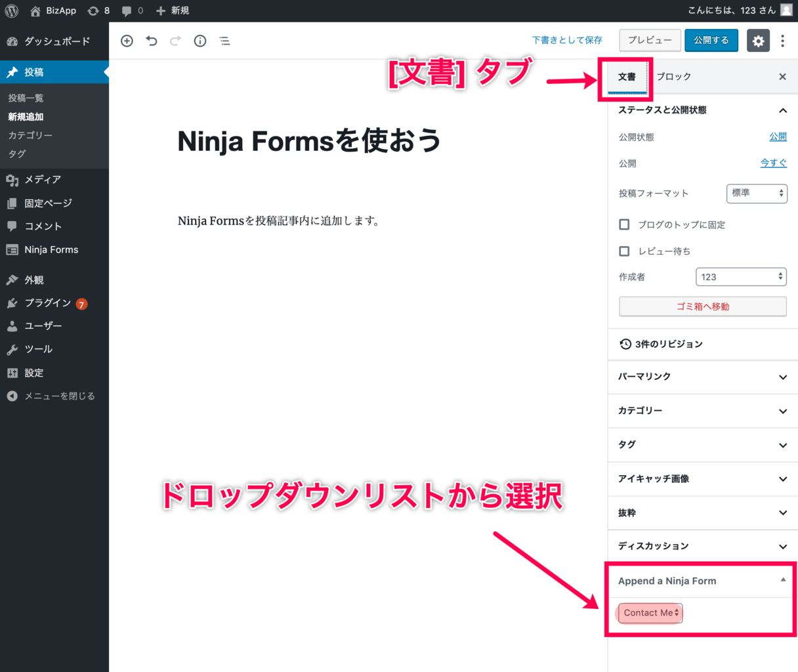Image resolution: width=798 pixels, height=672 pixels.
Task: Expand アイキャッチ画像 panel
Action: tap(703, 479)
